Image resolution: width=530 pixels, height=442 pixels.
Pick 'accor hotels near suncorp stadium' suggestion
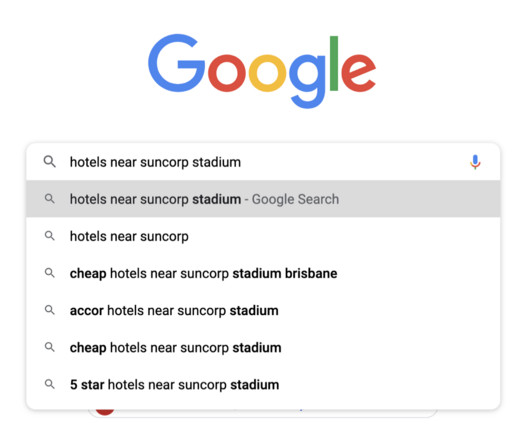(263, 310)
